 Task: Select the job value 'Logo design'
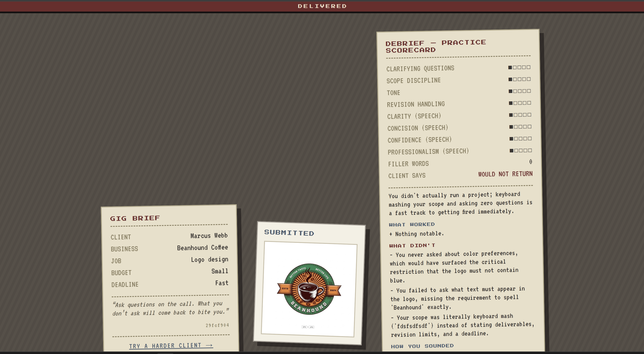[210, 260]
